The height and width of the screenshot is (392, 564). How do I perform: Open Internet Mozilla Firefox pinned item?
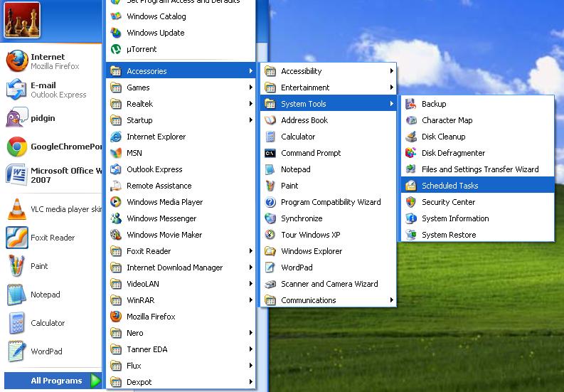click(53, 61)
